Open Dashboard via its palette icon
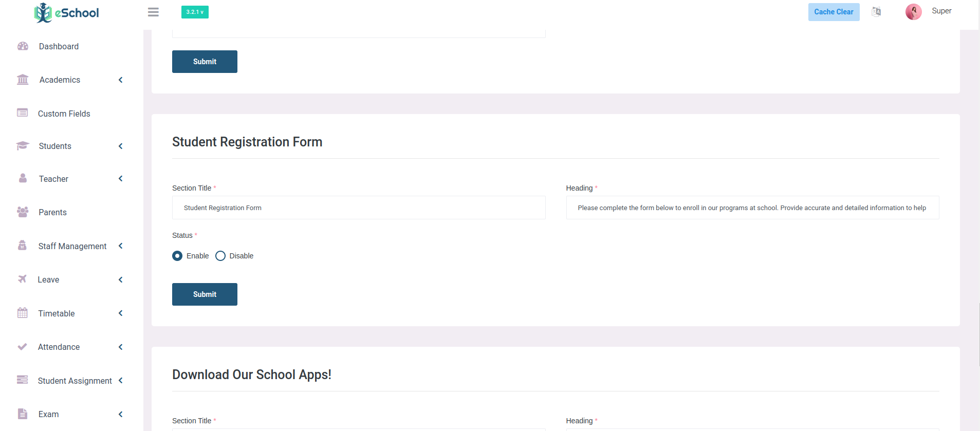Viewport: 980px width, 431px height. [x=23, y=46]
